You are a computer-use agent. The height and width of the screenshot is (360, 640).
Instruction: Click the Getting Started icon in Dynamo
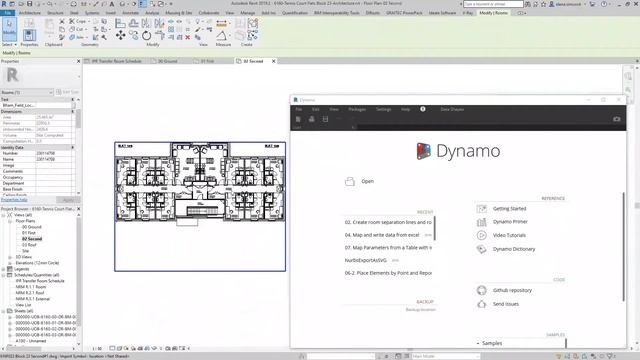[482, 209]
